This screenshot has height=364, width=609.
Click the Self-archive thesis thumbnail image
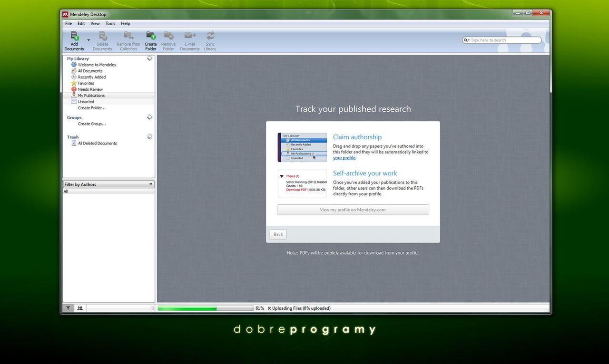point(303,183)
